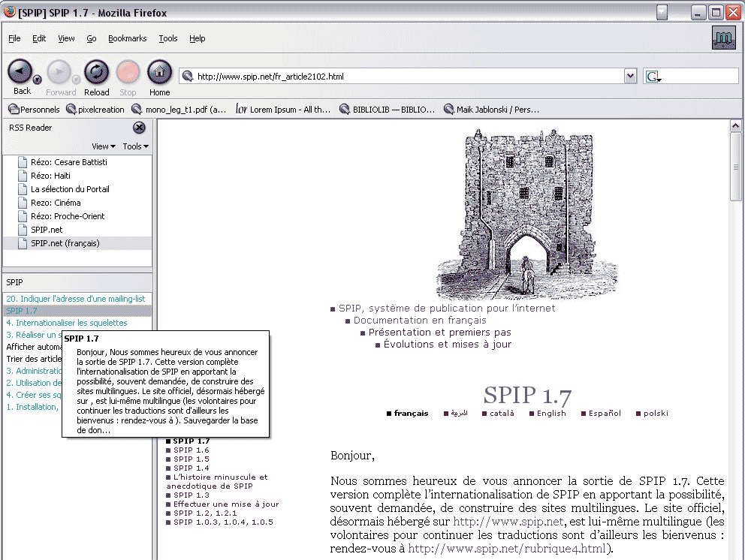The width and height of the screenshot is (745, 560).
Task: Go to the Home page icon
Action: pyautogui.click(x=159, y=72)
